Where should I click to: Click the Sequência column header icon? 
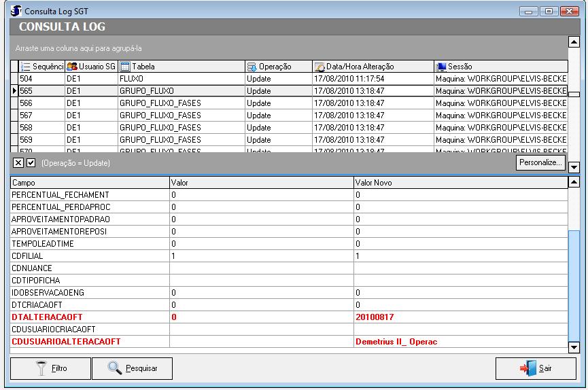(x=27, y=67)
